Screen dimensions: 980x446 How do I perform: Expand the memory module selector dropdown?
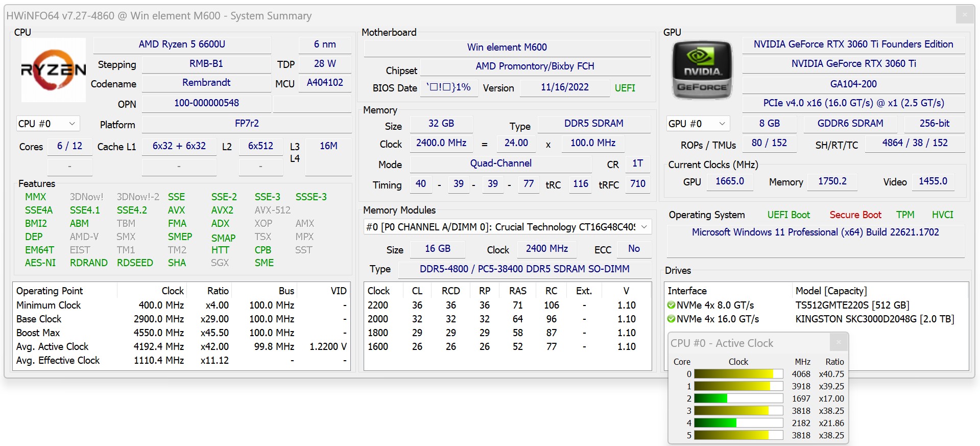(508, 227)
